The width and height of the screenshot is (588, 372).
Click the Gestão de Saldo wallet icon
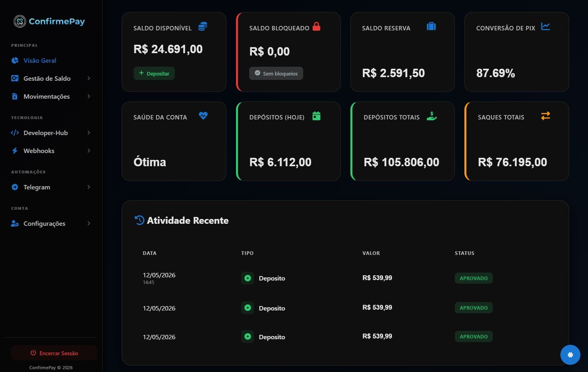15,78
